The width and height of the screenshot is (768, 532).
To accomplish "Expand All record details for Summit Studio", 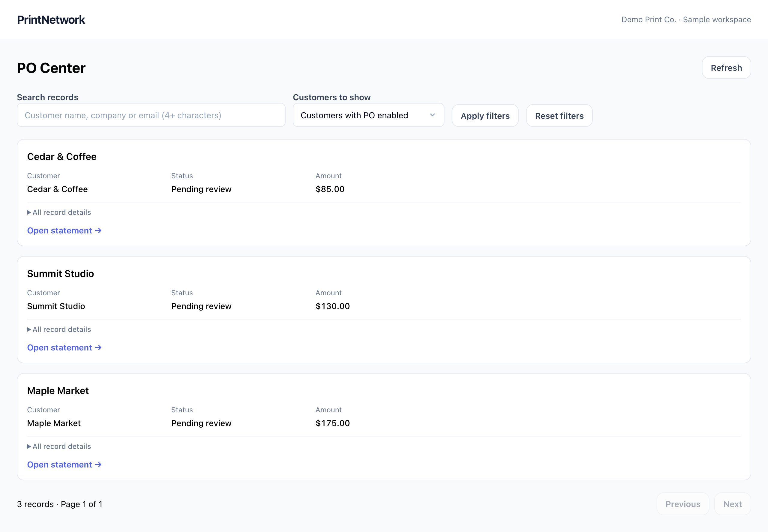I will [x=59, y=329].
